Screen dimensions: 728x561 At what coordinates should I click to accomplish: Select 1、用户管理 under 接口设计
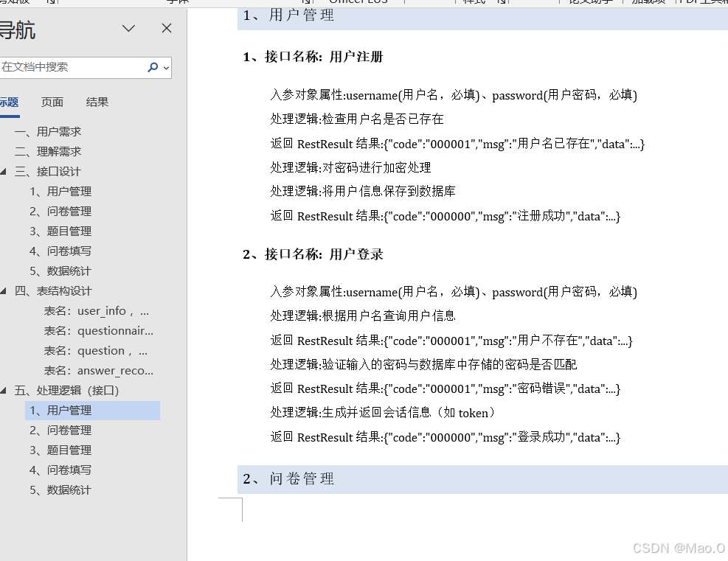click(60, 192)
